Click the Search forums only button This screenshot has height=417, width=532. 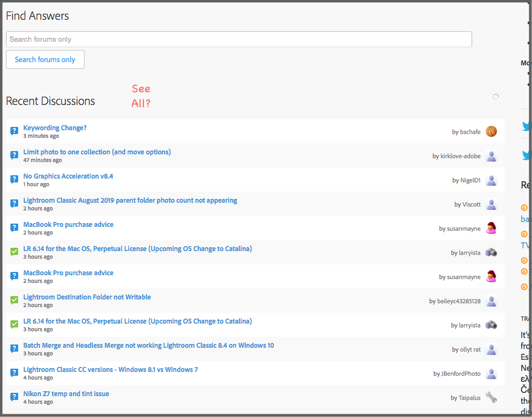(45, 59)
